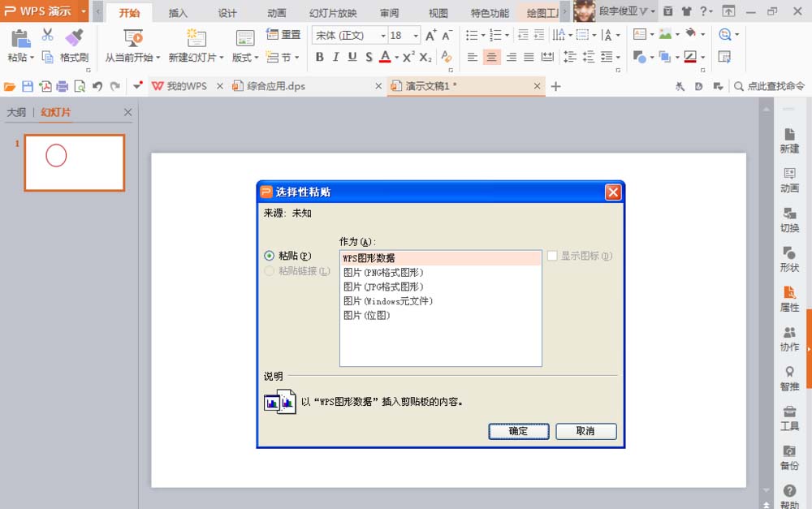Expand the 节 section dropdown

(x=296, y=58)
